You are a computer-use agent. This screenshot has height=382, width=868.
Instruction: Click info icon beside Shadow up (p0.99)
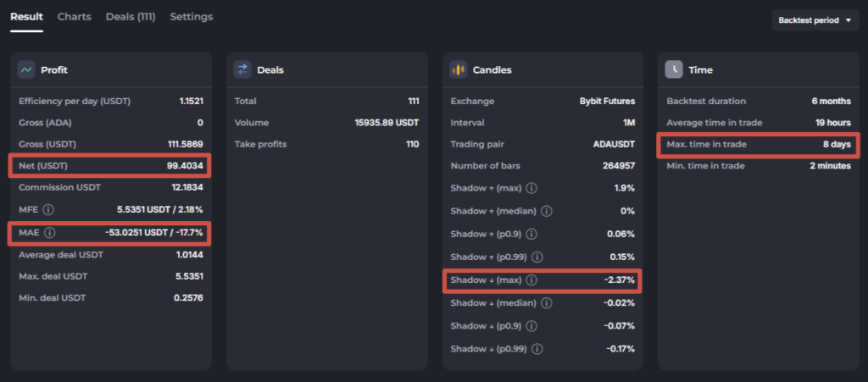click(x=537, y=257)
